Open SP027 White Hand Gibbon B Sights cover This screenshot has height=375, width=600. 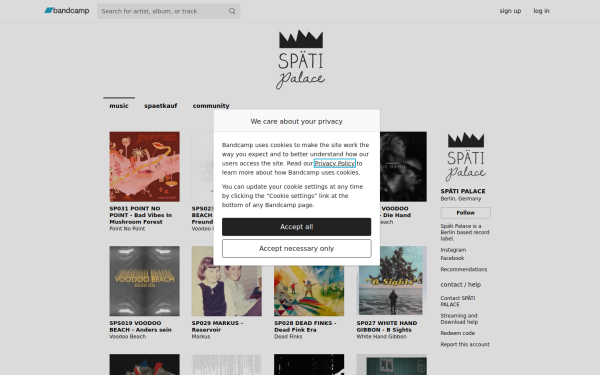coord(391,281)
